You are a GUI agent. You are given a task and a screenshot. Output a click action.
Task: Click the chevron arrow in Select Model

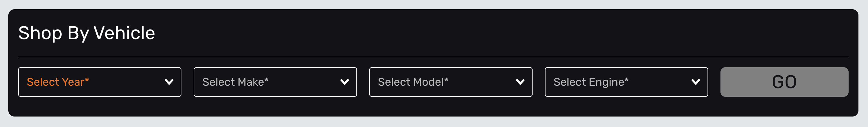click(x=520, y=82)
